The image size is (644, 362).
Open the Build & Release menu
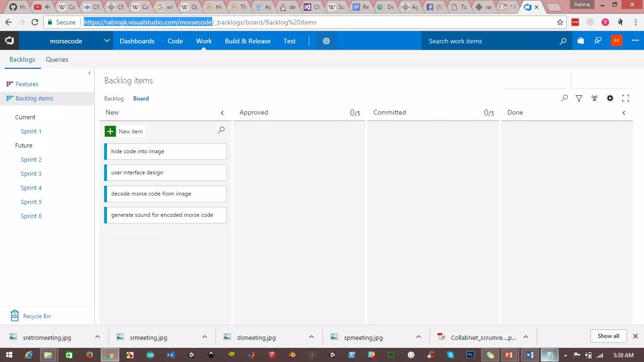click(247, 41)
